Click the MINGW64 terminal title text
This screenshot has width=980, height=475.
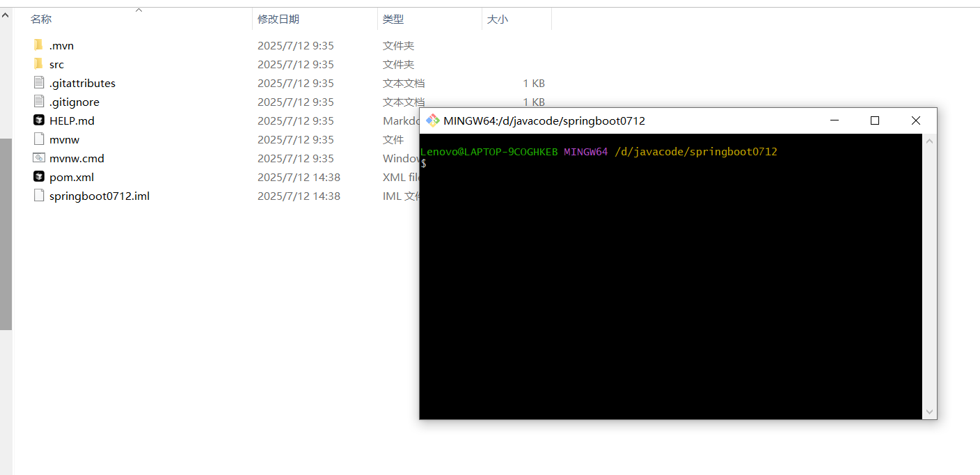(544, 120)
